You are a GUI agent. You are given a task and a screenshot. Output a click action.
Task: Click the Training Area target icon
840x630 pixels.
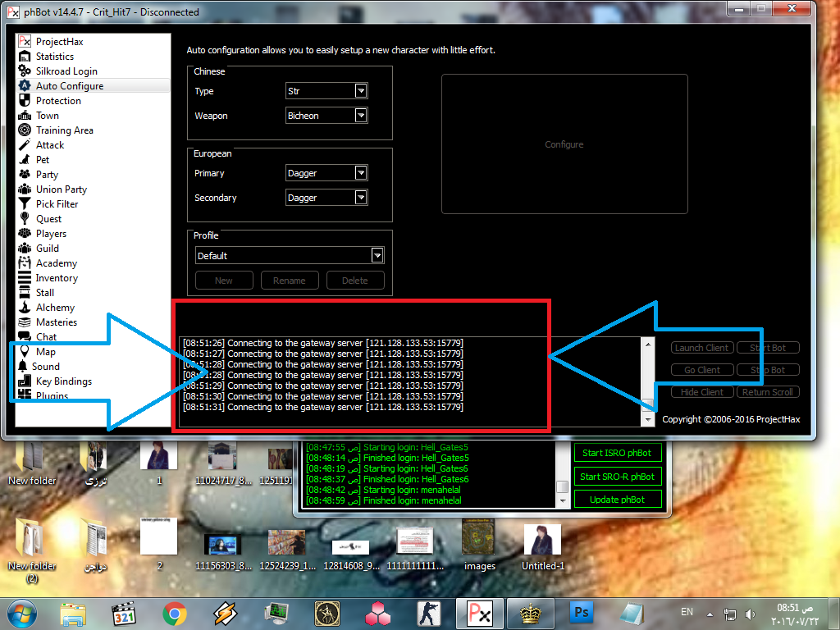click(x=25, y=130)
